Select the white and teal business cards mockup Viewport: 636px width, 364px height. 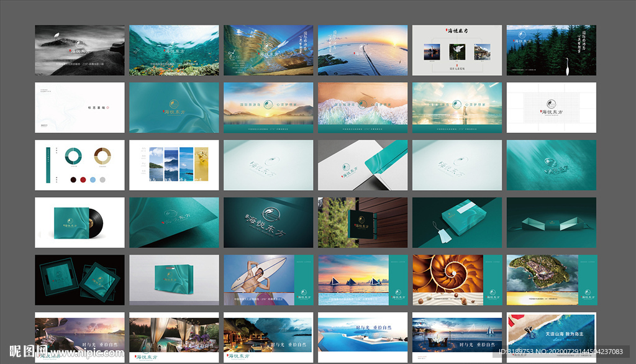click(x=363, y=165)
